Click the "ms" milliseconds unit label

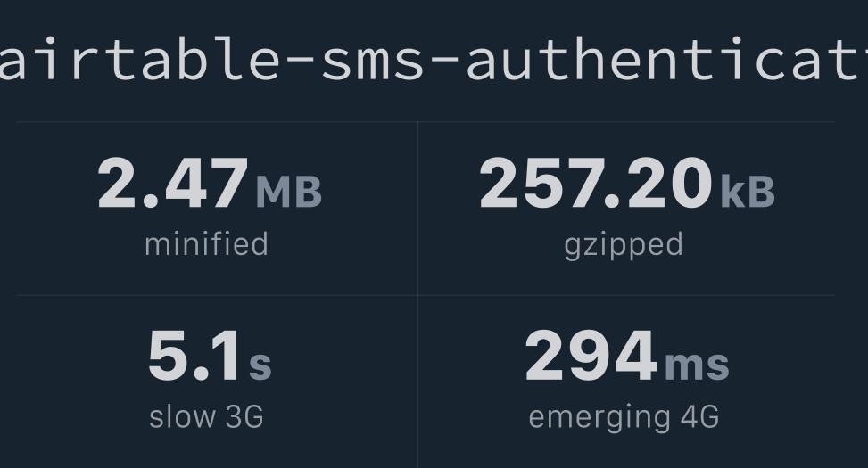click(x=696, y=365)
